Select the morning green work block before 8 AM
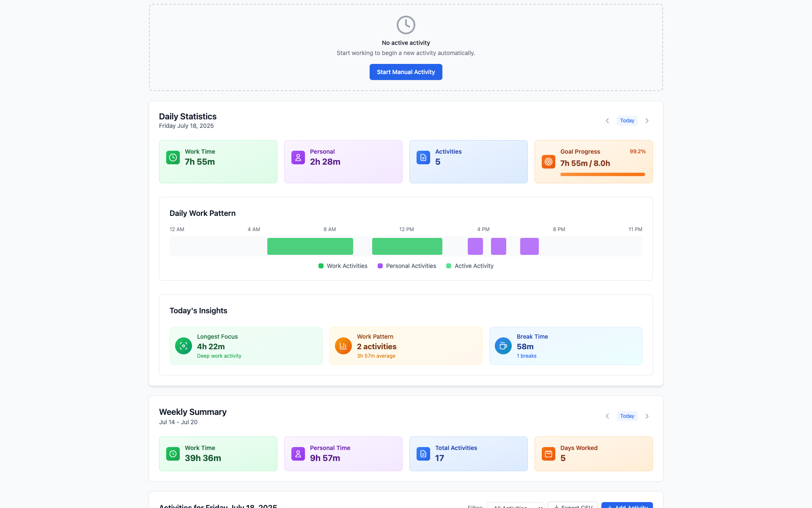 (x=310, y=246)
